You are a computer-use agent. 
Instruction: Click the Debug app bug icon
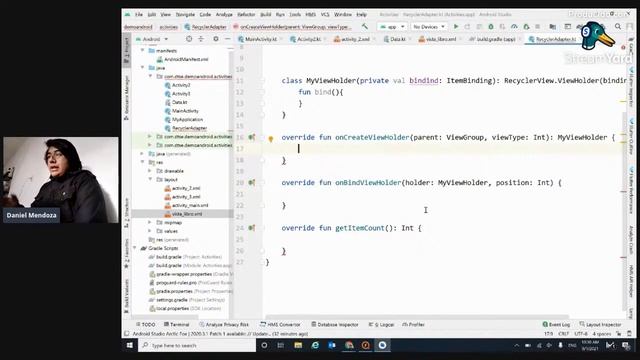(x=491, y=27)
